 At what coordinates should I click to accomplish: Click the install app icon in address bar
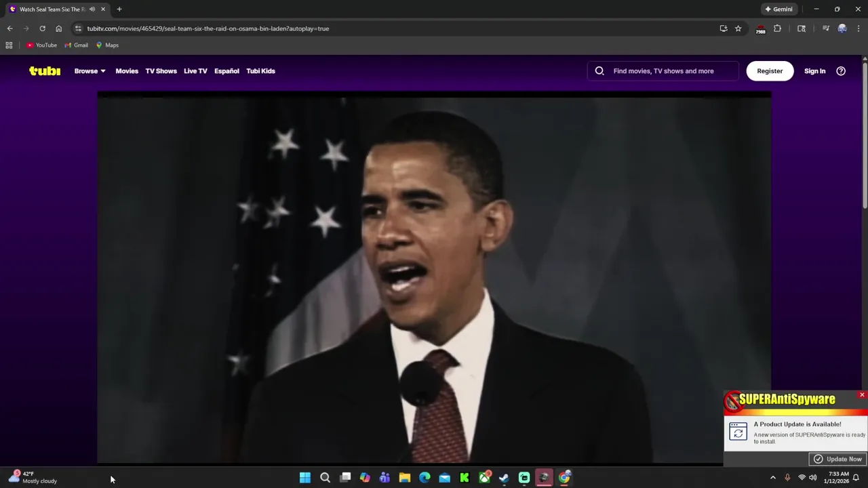[x=724, y=28]
